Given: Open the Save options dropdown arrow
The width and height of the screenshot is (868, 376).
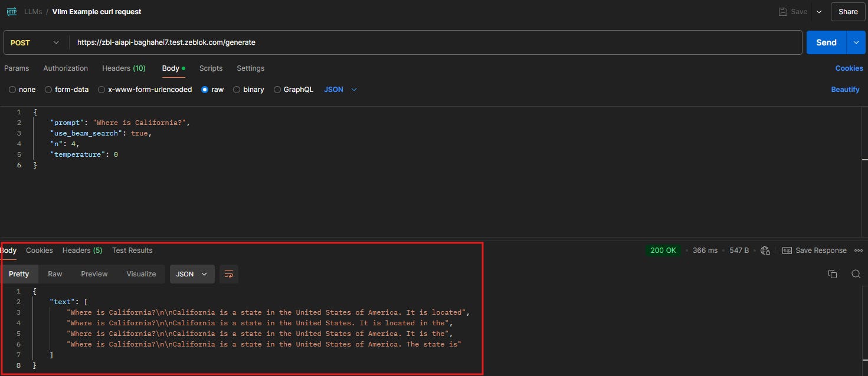Looking at the screenshot, I should point(819,12).
